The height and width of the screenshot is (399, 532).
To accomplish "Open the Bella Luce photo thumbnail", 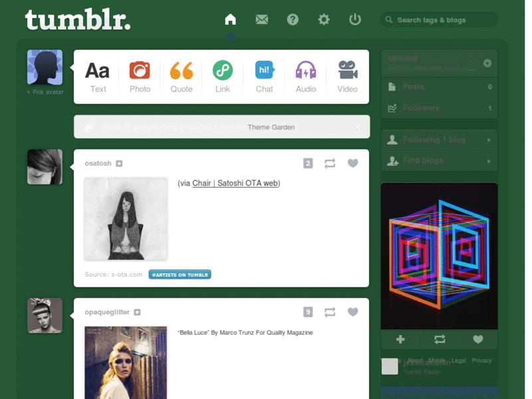I will (126, 362).
